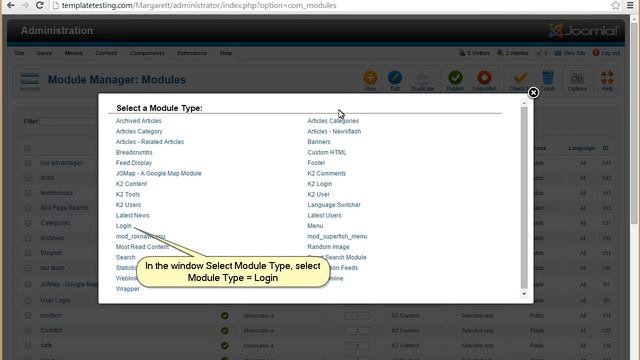The height and width of the screenshot is (360, 640).
Task: Click the Edit toolbar icon
Action: pos(395,80)
